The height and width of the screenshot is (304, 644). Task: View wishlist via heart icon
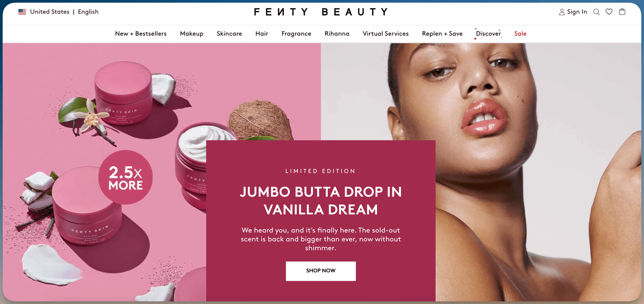pos(609,12)
